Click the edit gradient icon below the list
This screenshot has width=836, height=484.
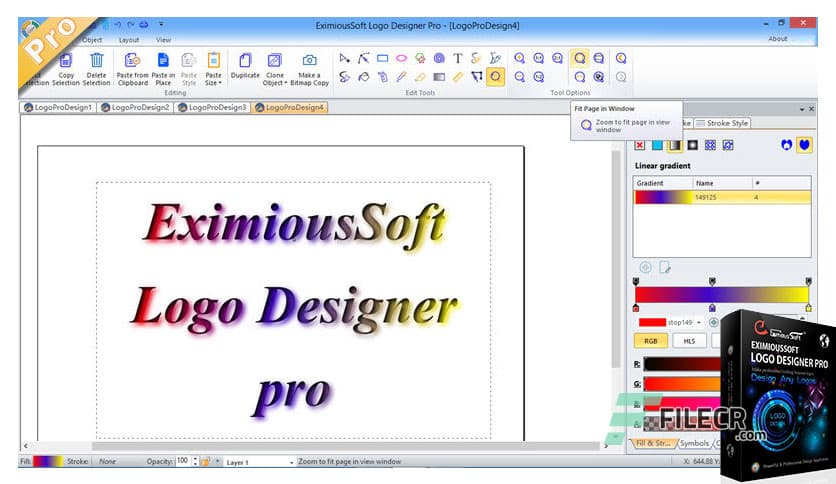(665, 267)
